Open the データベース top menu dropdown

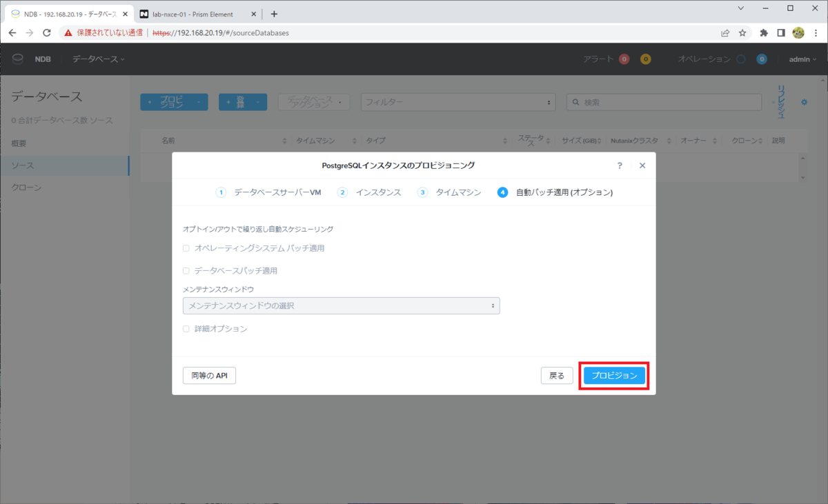point(99,59)
